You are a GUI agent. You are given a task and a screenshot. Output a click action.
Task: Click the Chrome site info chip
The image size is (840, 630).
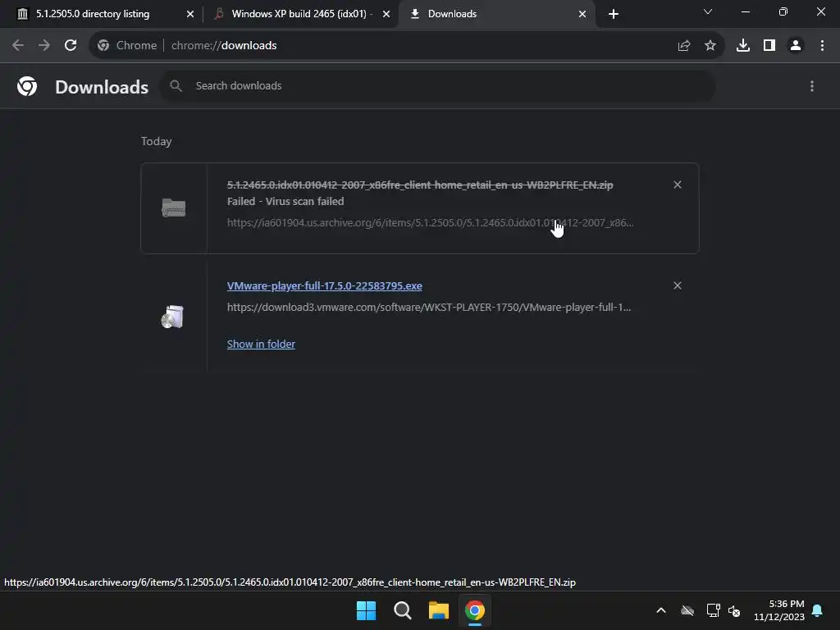click(127, 46)
